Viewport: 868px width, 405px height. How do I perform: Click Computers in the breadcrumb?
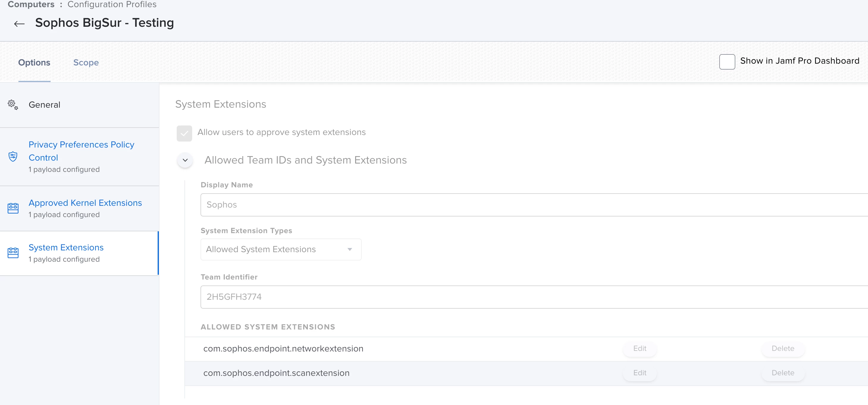coord(31,4)
